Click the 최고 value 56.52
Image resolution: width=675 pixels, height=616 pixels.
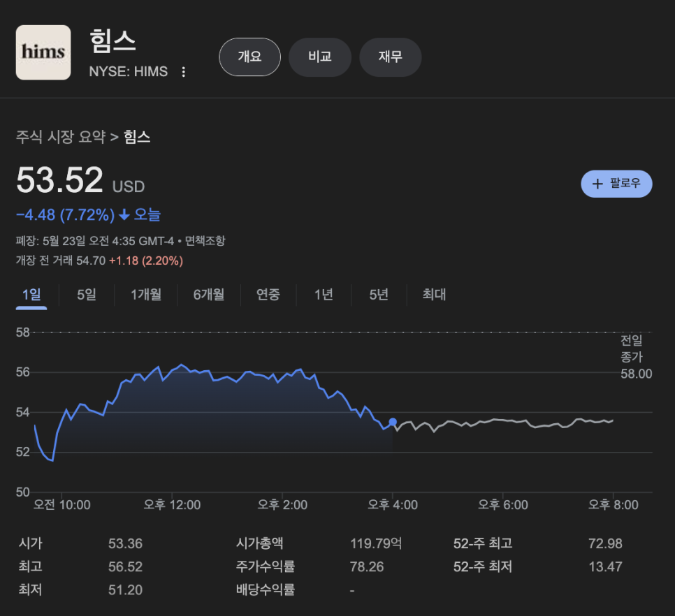(x=125, y=566)
